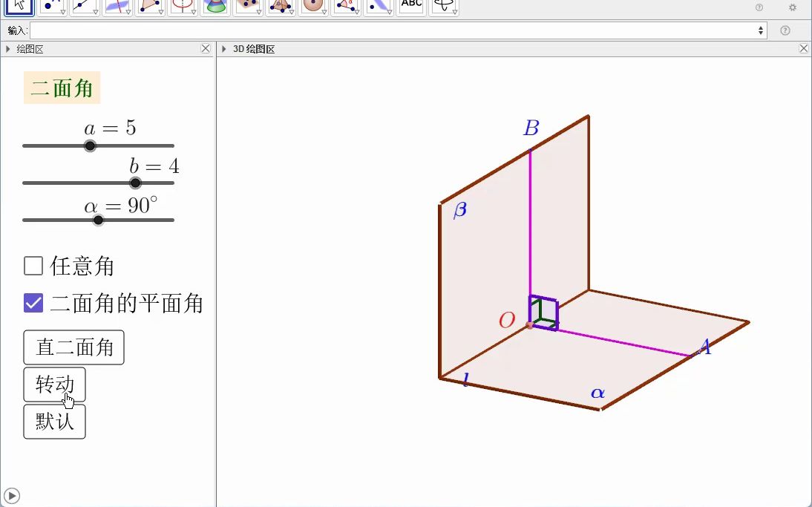This screenshot has height=507, width=812.
Task: Click the β plane label
Action: (460, 210)
